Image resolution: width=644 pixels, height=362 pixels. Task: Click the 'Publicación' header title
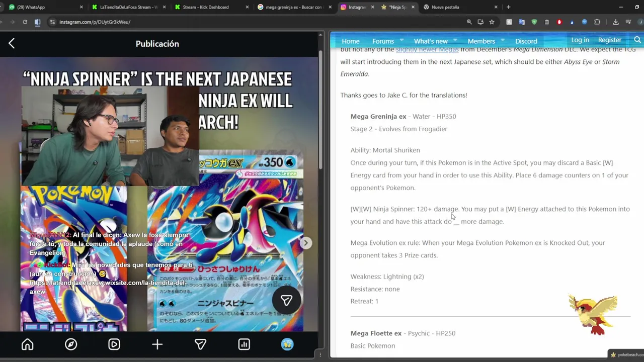(x=157, y=44)
